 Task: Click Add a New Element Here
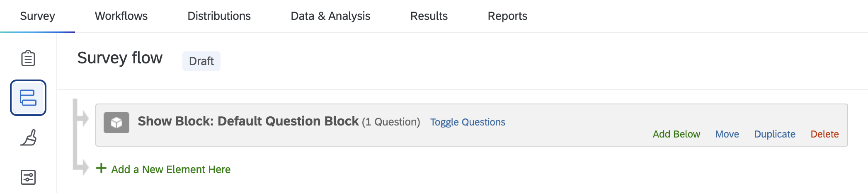pos(171,169)
